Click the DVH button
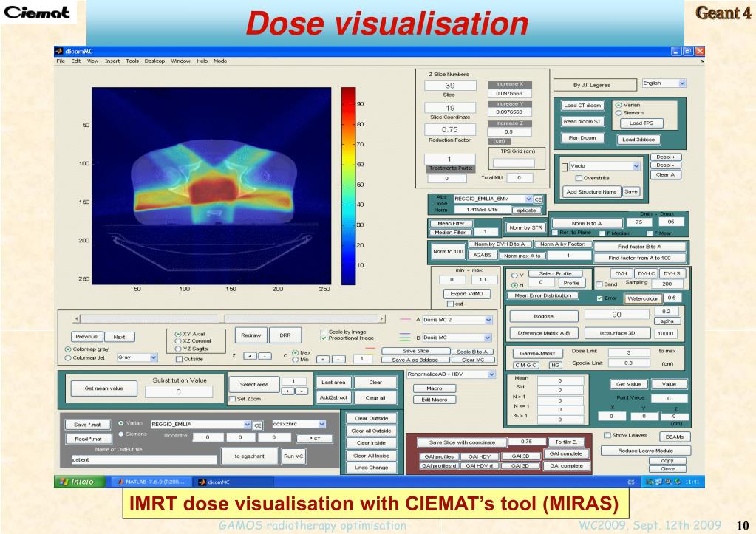 tap(621, 273)
